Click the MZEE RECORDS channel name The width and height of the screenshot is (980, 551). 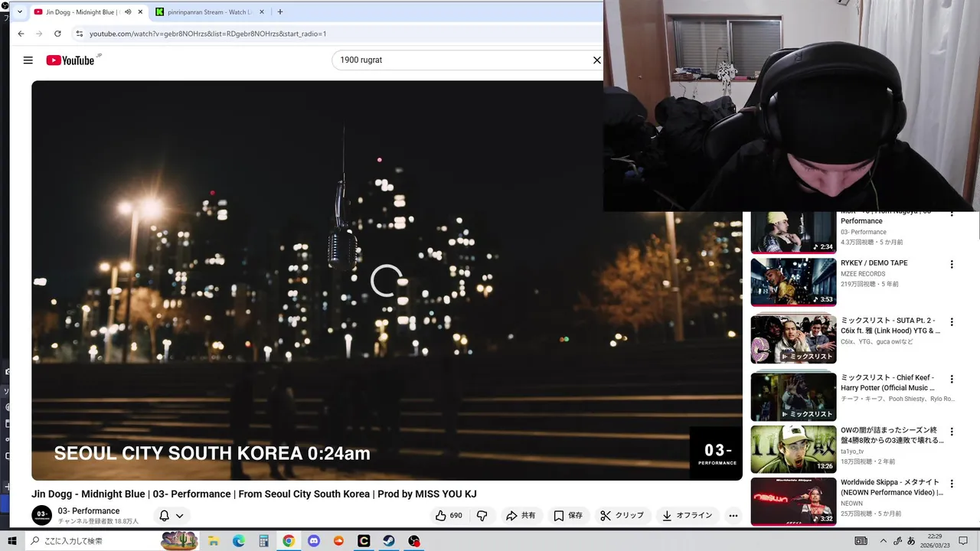pos(863,274)
